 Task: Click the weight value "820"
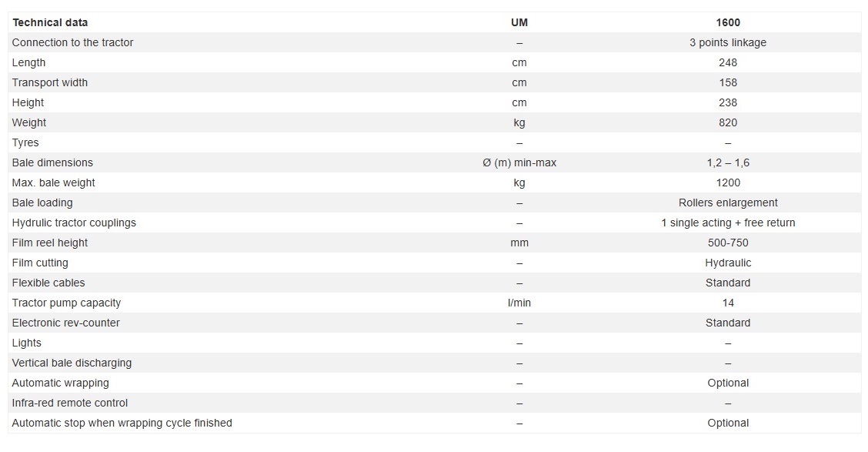click(728, 122)
